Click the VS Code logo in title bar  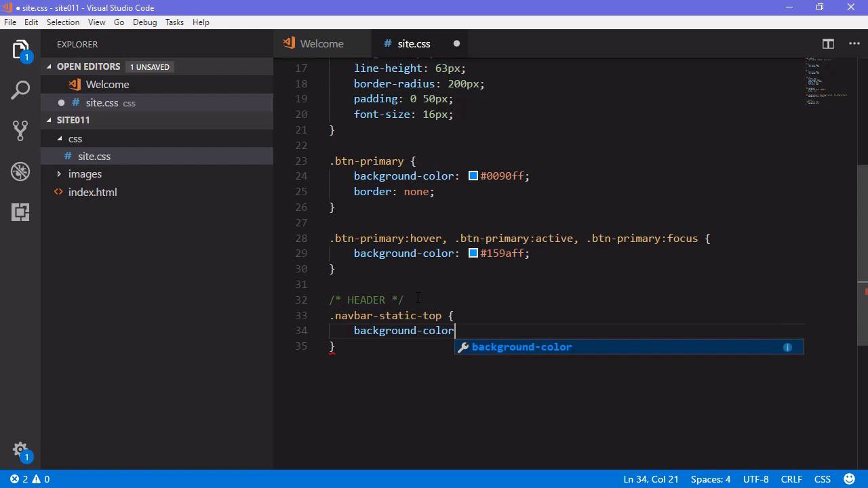pyautogui.click(x=8, y=7)
